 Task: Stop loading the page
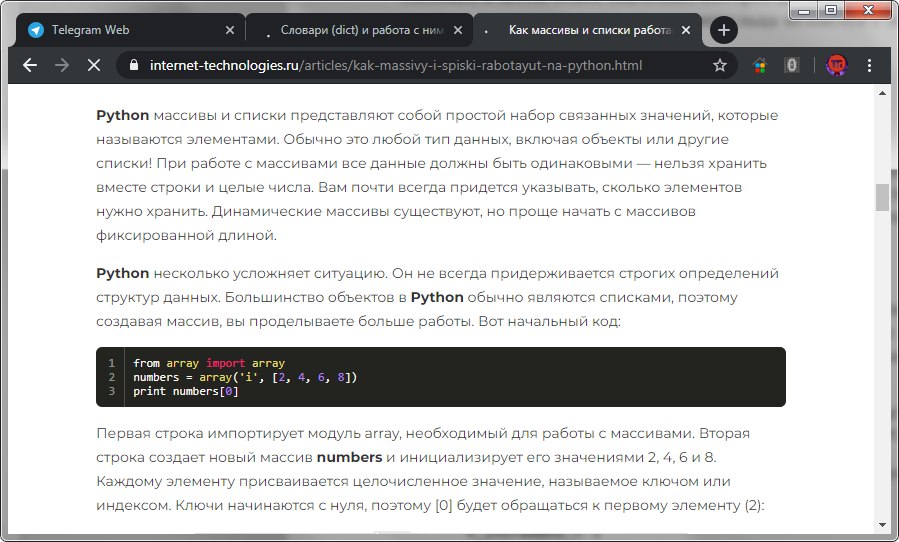click(x=94, y=65)
